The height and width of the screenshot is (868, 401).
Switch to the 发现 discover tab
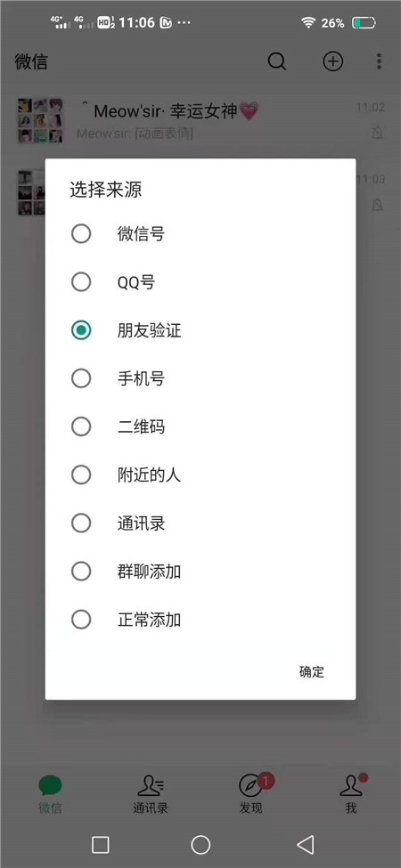[251, 794]
